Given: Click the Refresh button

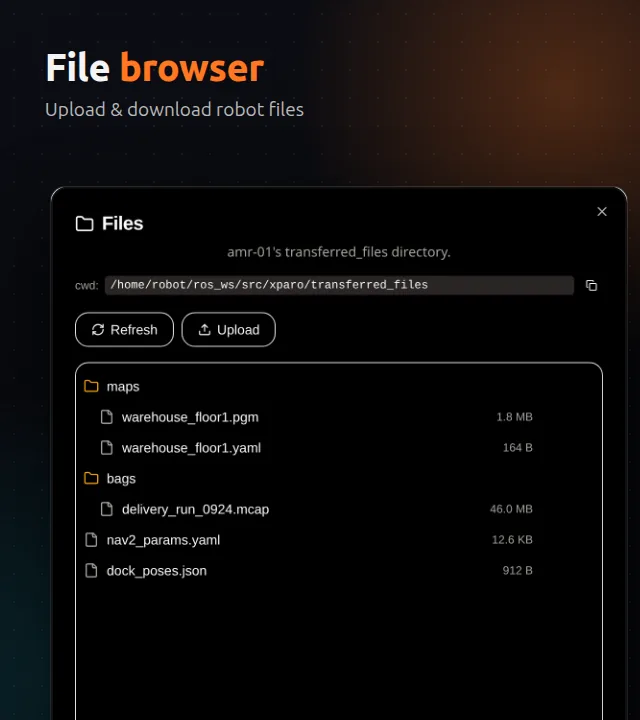Looking at the screenshot, I should pos(124,330).
